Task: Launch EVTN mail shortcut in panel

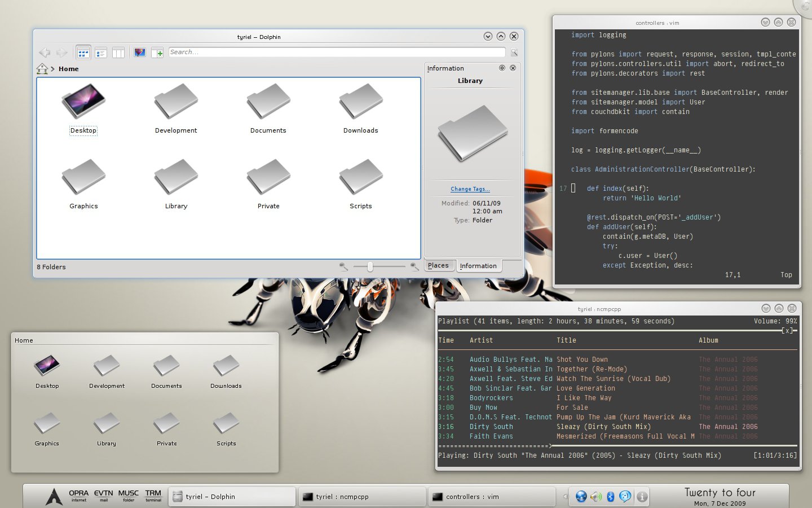Action: [104, 496]
